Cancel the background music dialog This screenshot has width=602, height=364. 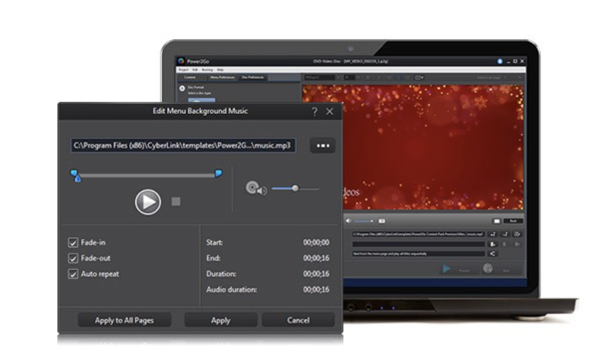(298, 320)
